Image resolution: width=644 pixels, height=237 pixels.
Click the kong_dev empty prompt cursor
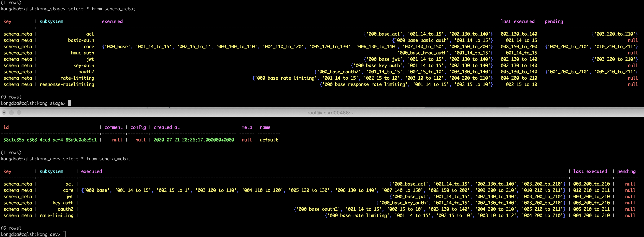[x=64, y=234]
